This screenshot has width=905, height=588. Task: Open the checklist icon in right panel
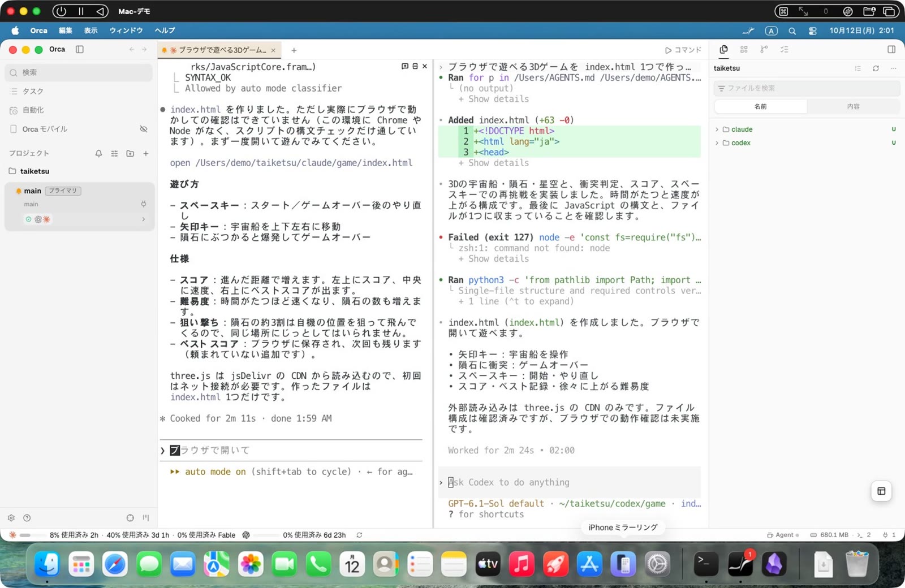pos(785,50)
